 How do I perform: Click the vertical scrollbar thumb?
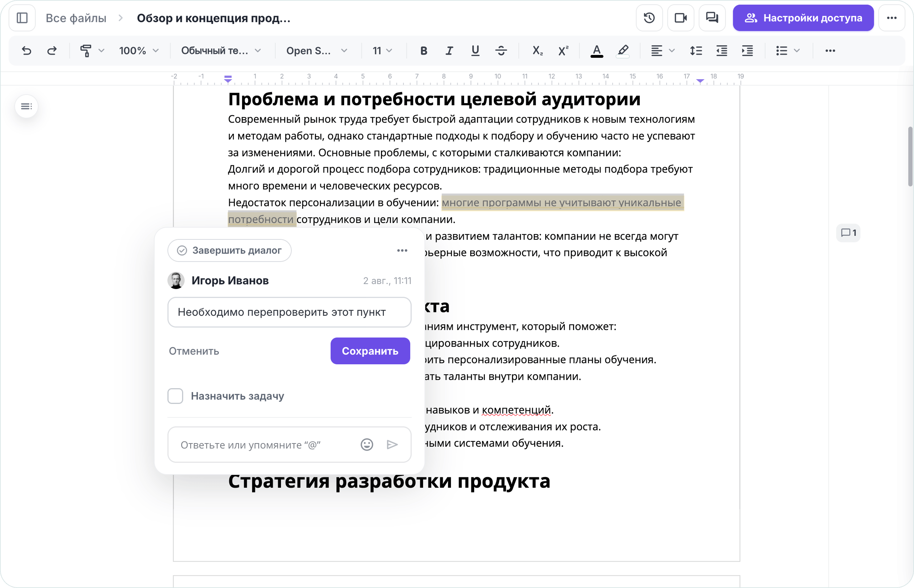[x=910, y=157]
